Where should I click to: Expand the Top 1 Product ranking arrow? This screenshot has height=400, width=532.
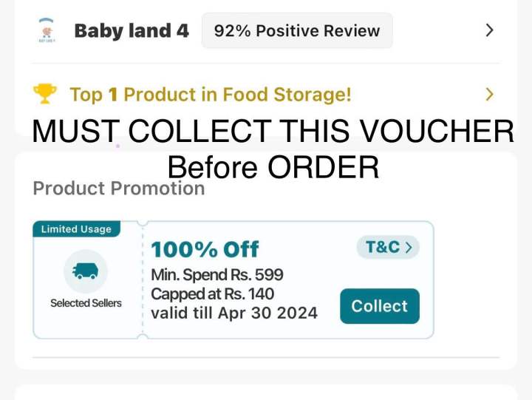click(488, 95)
